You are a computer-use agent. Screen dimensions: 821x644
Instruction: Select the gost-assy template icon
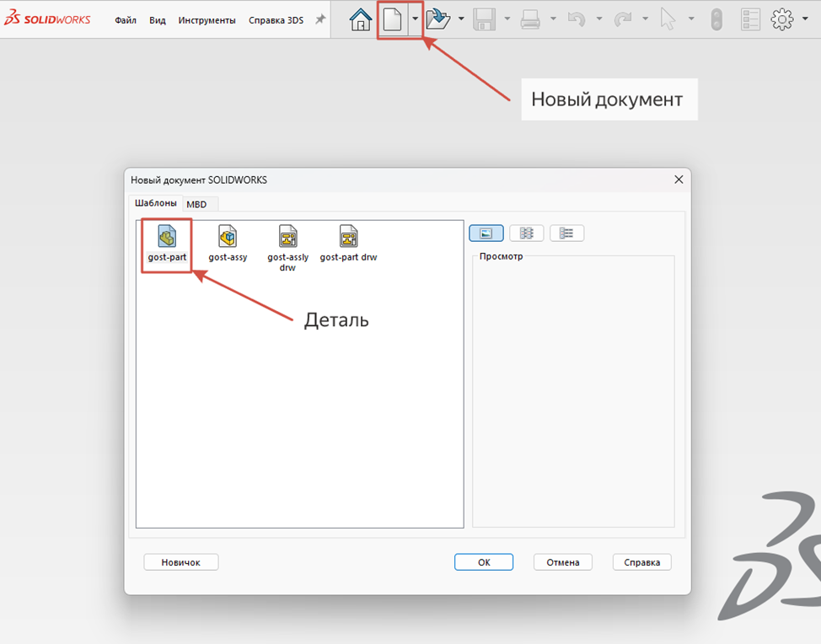point(228,244)
